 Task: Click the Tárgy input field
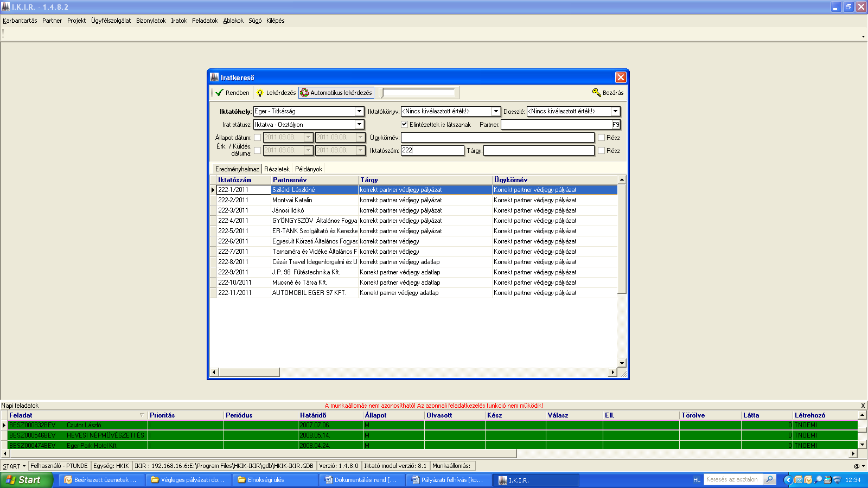click(539, 151)
